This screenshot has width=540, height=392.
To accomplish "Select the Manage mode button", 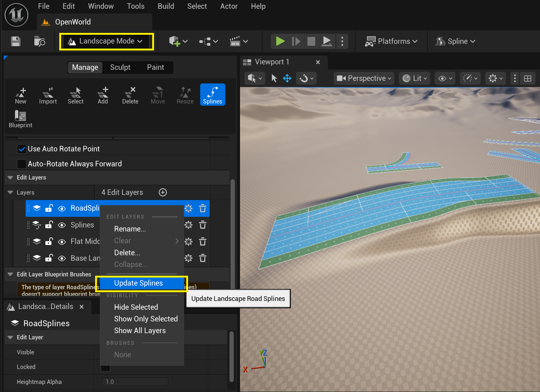I will coord(85,67).
